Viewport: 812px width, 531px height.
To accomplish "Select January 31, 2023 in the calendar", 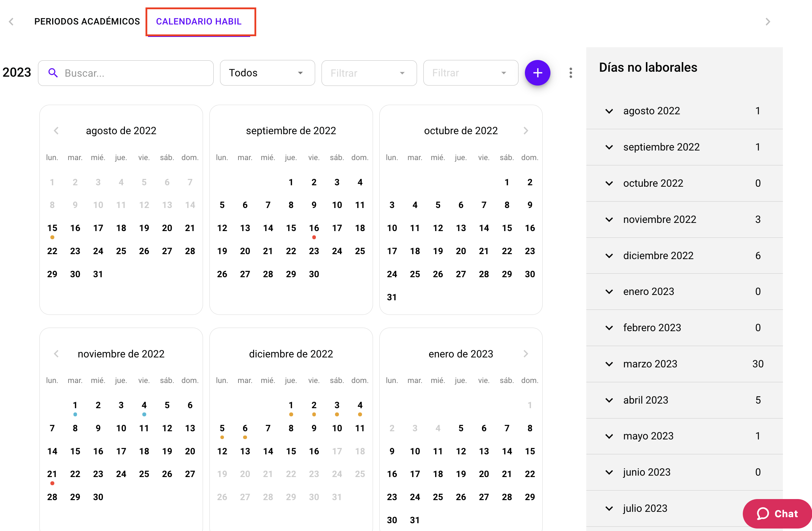I will tap(415, 520).
